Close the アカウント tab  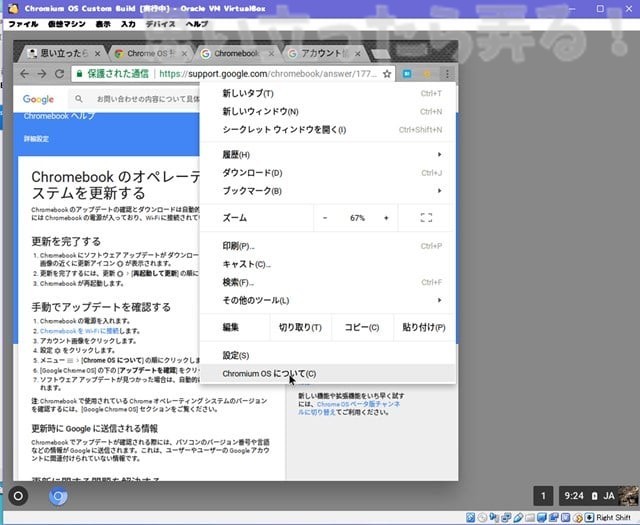click(x=358, y=53)
